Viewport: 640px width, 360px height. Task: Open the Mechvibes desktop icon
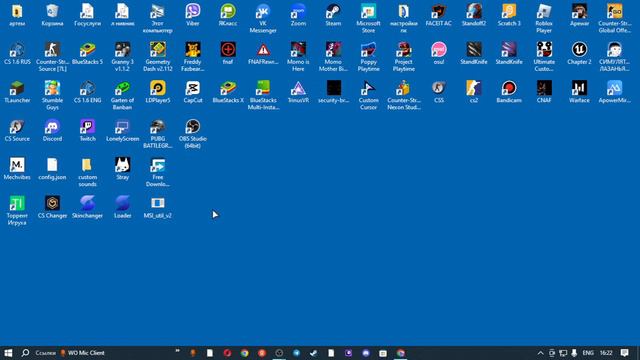click(17, 168)
